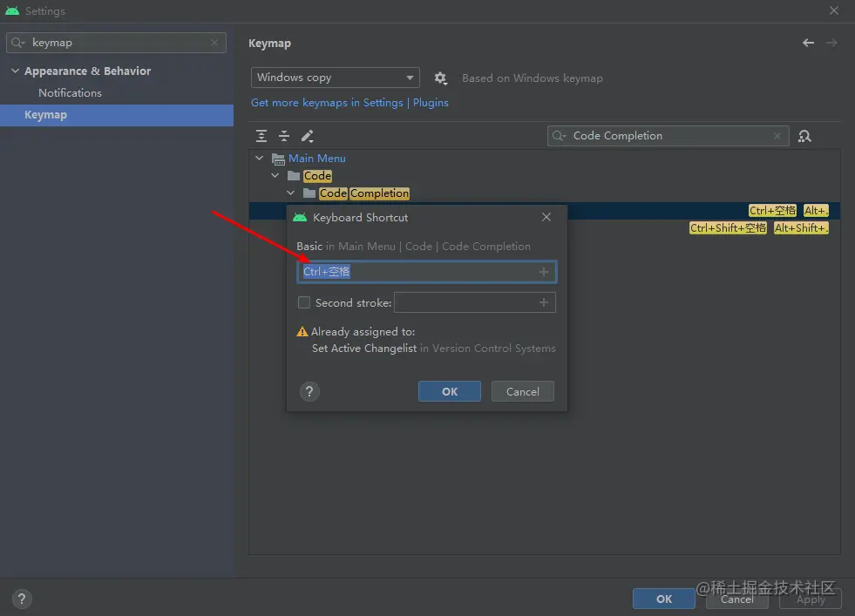This screenshot has height=616, width=855.
Task: Clear the keymap settings search text
Action: point(214,43)
